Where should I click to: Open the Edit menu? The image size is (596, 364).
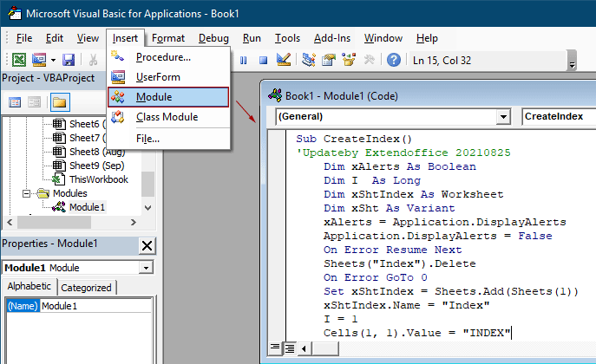click(x=55, y=38)
